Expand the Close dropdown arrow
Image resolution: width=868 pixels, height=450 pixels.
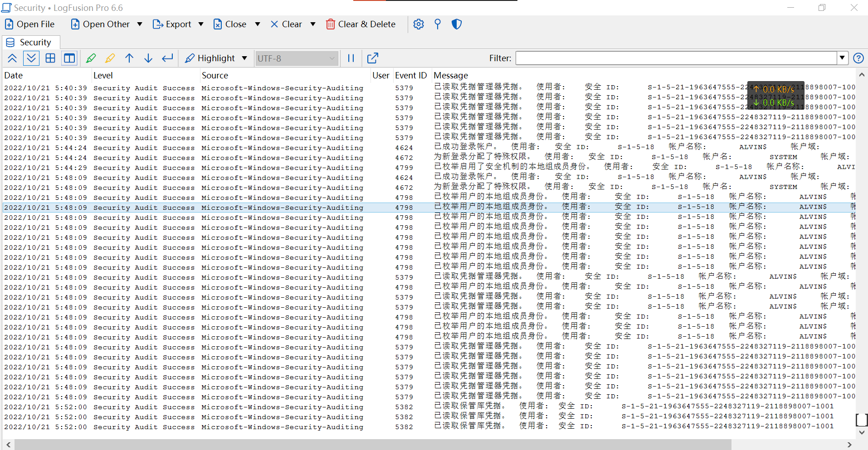coord(258,24)
